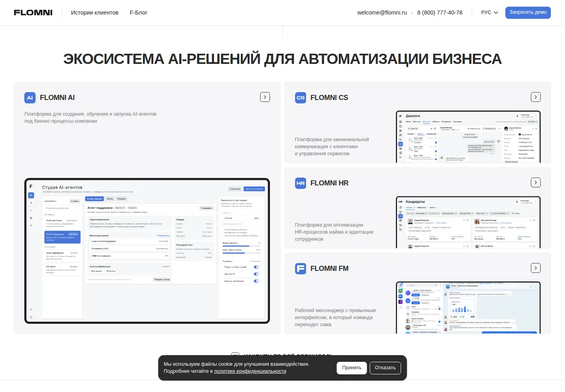Open Истории клиентов menu item

coord(95,13)
